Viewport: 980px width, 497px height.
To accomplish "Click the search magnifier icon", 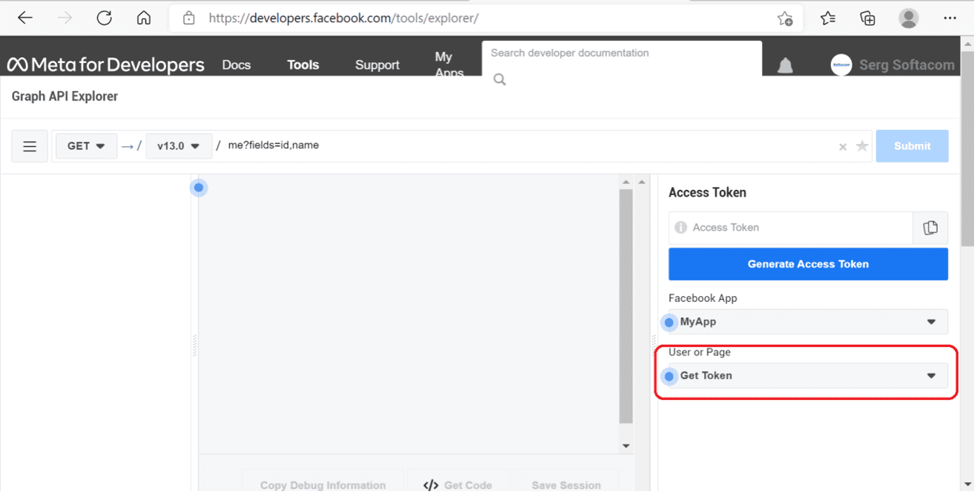I will [500, 79].
